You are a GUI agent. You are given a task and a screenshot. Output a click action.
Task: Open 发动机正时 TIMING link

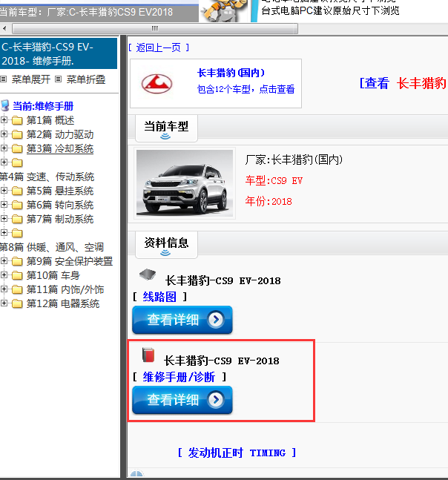point(237,453)
